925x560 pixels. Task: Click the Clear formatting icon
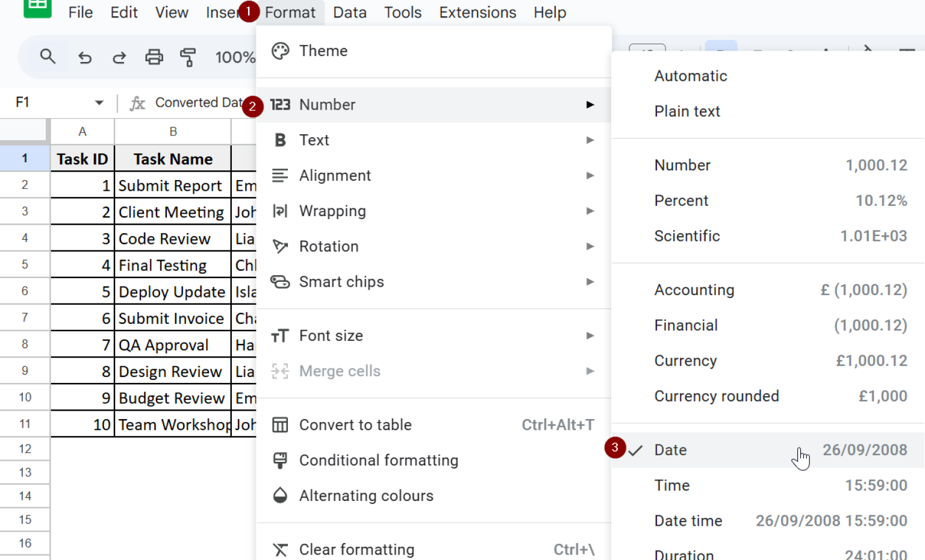[280, 550]
